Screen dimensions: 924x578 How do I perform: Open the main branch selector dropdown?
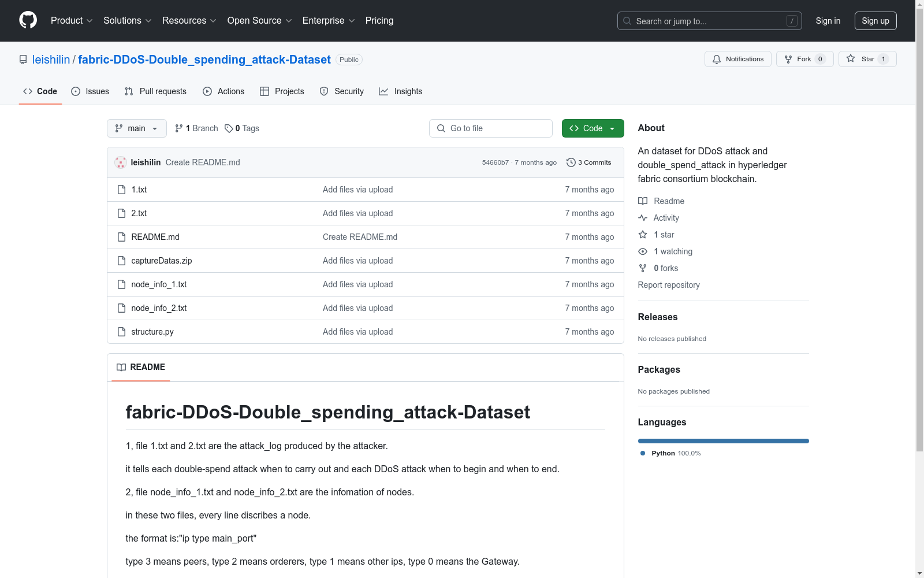[x=137, y=128]
